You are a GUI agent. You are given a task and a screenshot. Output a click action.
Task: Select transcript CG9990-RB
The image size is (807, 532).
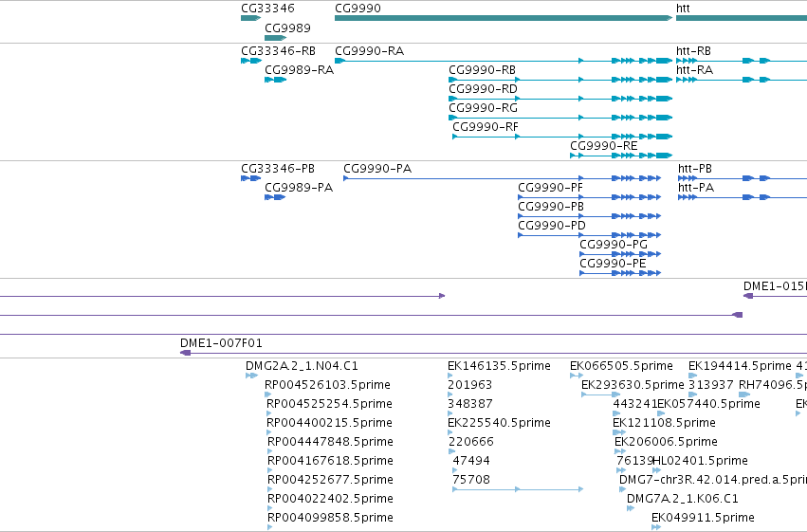(x=560, y=80)
